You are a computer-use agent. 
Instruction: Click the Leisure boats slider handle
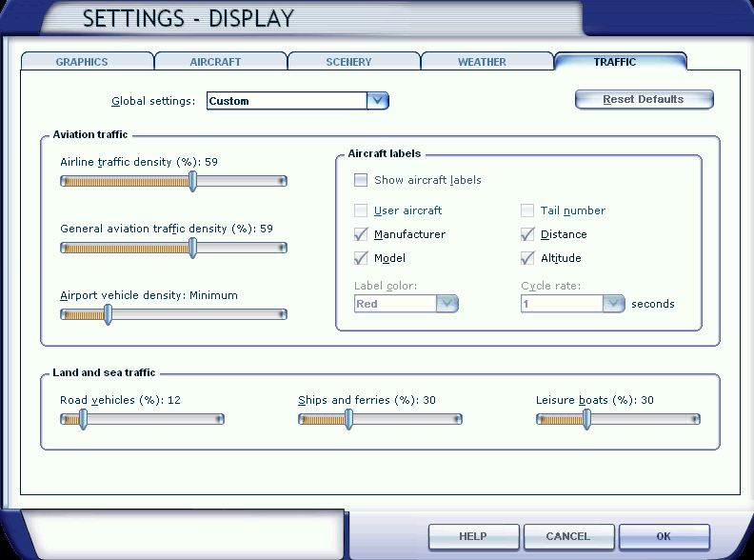(x=586, y=419)
